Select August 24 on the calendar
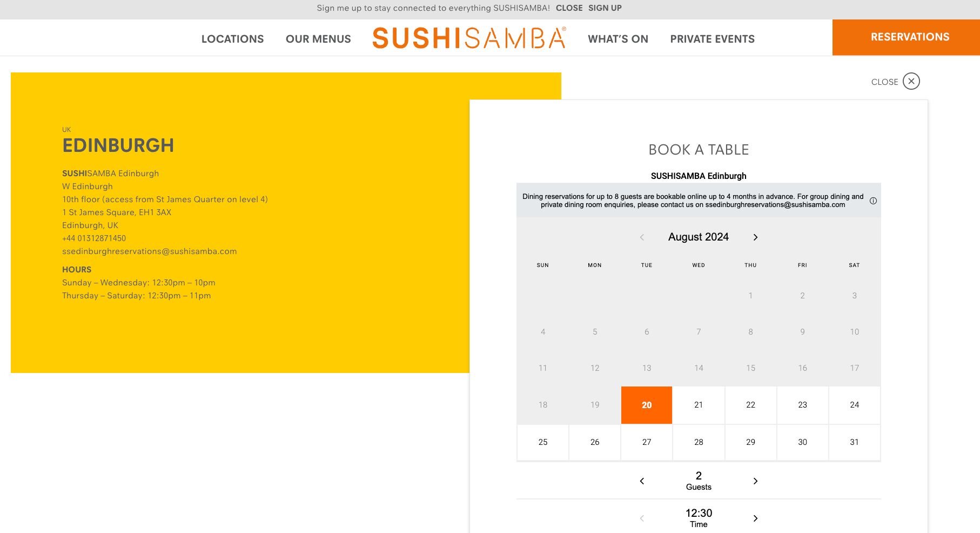 click(854, 405)
